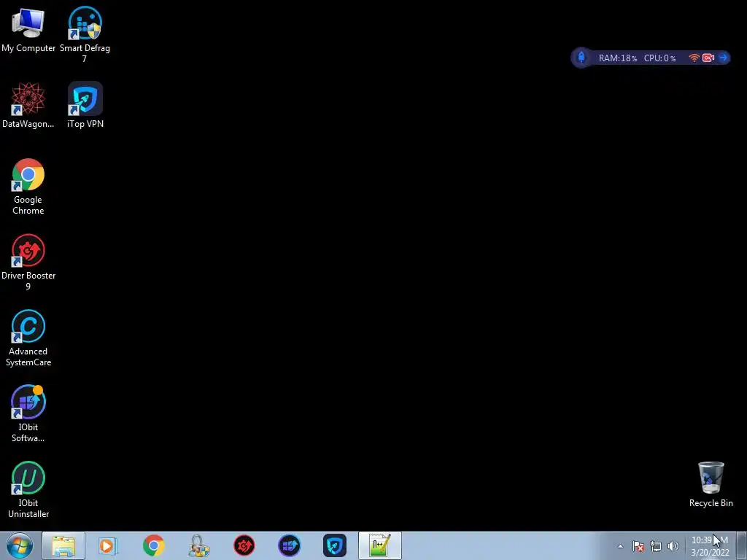Screen dimensions: 747x560
Task: Click the Show desktop strip
Action: 741,545
